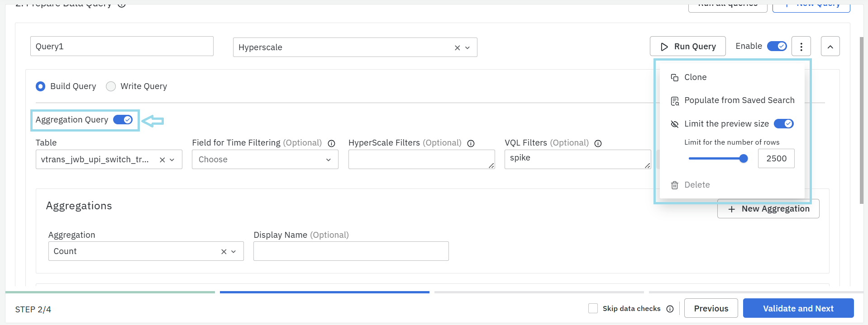
Task: Click info icon beside HyperScale Filters
Action: [x=471, y=143]
